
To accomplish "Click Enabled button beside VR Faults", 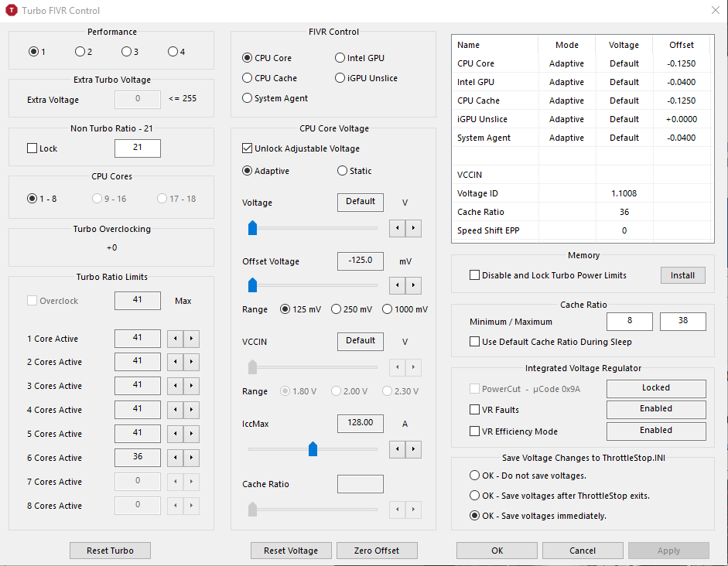I will click(x=656, y=409).
